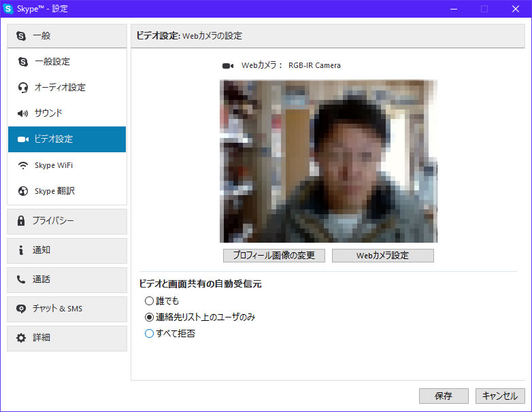
Task: Click the chat bubble icon for チャット & SMS
Action: (x=21, y=309)
